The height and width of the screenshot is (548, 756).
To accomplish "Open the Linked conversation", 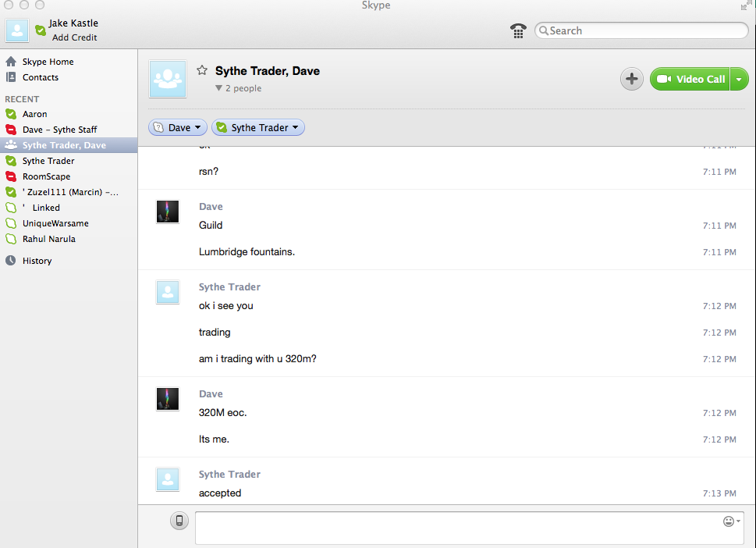I will point(69,208).
